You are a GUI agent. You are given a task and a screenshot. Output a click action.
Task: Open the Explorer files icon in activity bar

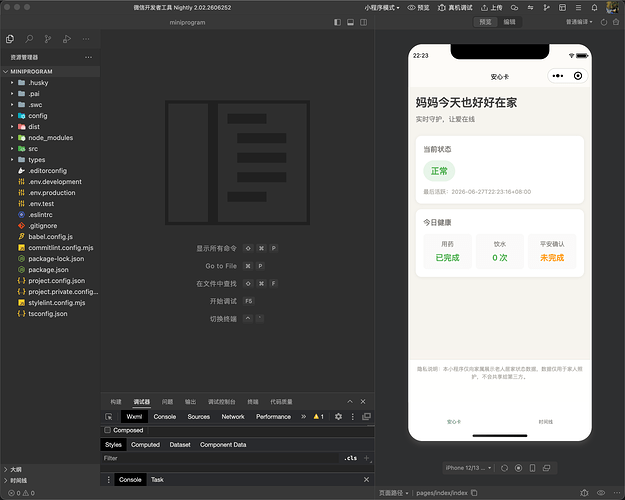[10, 39]
